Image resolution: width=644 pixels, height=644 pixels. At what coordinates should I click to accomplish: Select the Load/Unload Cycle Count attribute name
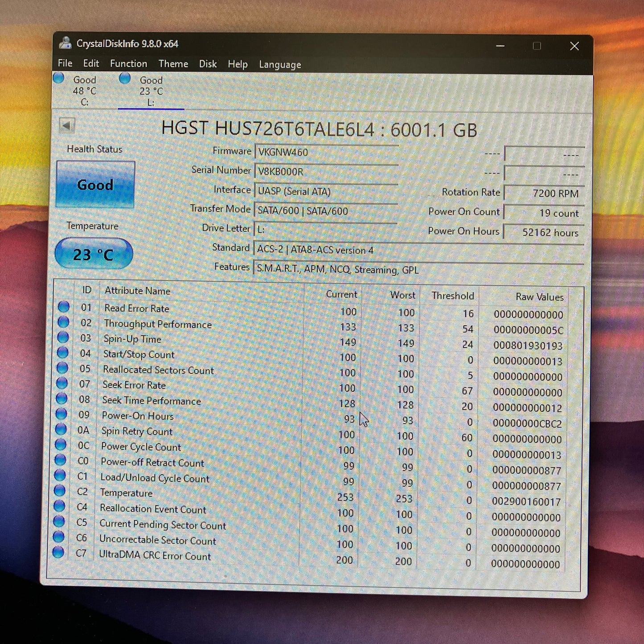(x=155, y=478)
